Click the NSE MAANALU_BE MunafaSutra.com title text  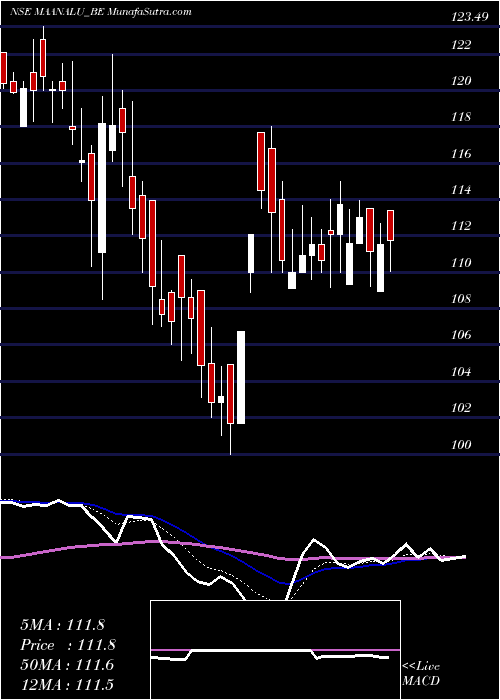pyautogui.click(x=100, y=11)
